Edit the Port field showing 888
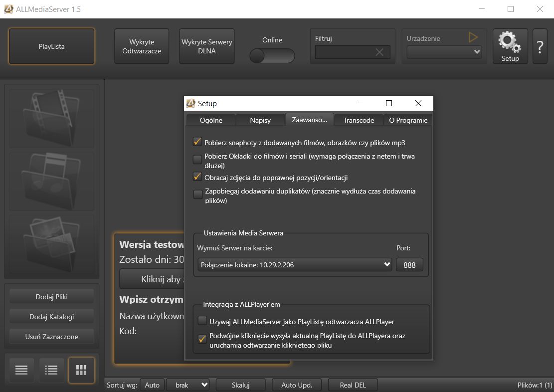The height and width of the screenshot is (392, 554). [x=409, y=265]
